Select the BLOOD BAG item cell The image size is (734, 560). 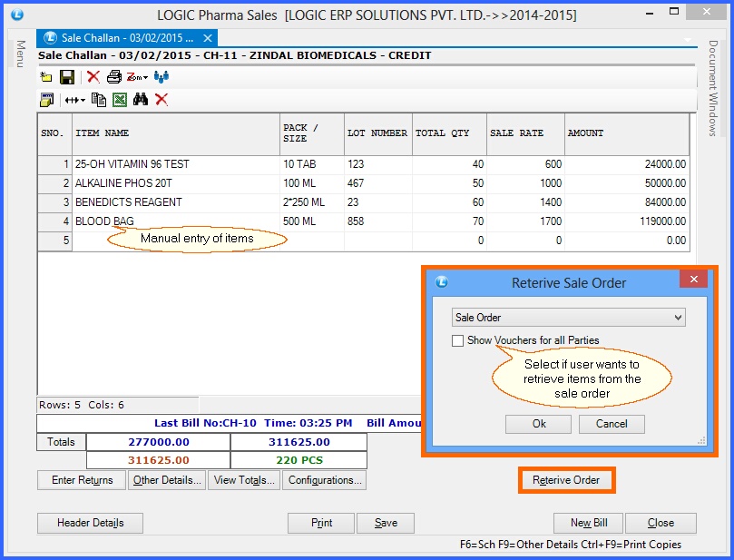click(x=176, y=221)
